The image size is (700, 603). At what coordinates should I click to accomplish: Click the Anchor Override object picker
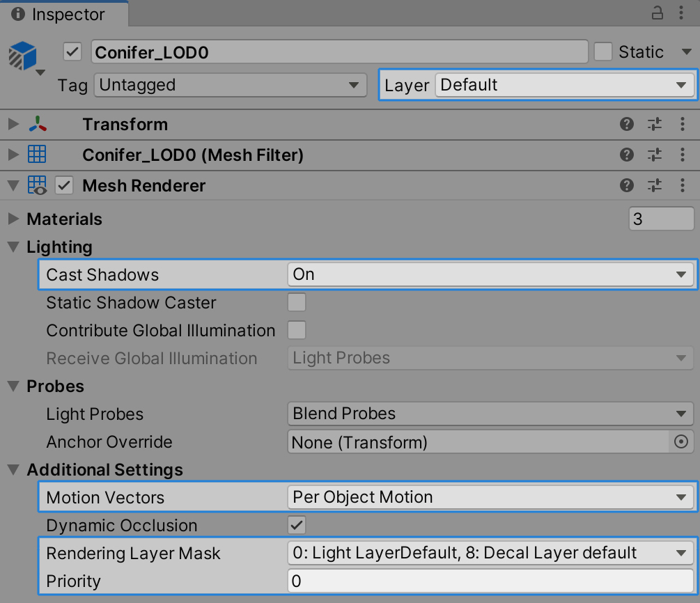tap(681, 441)
